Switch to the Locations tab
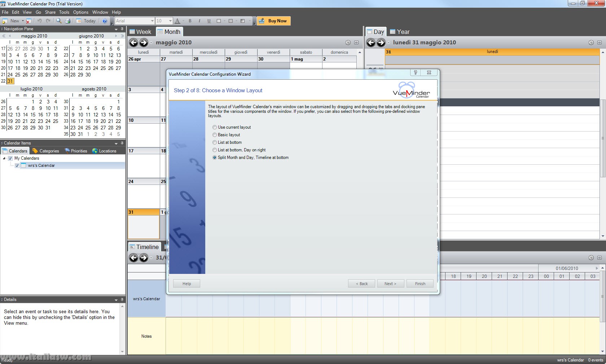The height and width of the screenshot is (364, 606). [x=104, y=151]
